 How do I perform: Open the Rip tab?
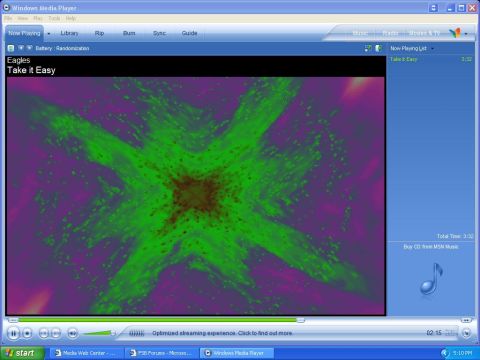coord(99,33)
